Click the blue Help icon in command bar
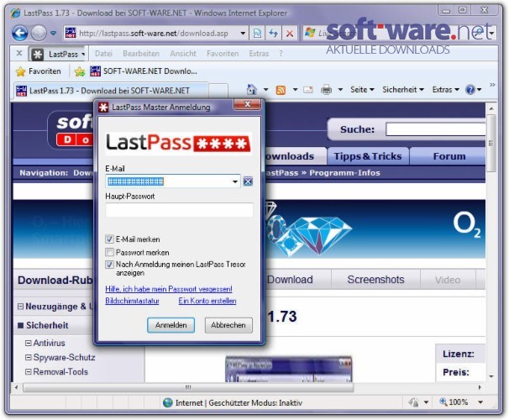Screen dimensions: 509x420 [470, 90]
